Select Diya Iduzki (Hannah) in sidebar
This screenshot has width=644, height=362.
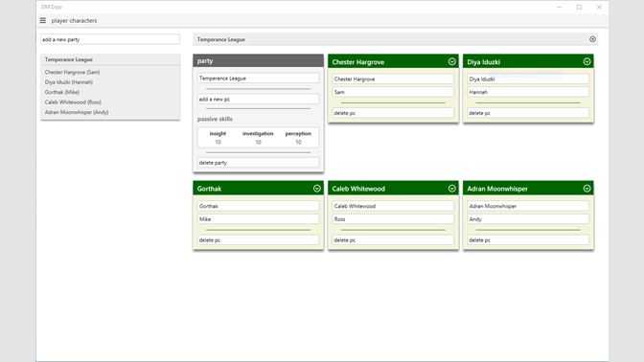click(69, 82)
